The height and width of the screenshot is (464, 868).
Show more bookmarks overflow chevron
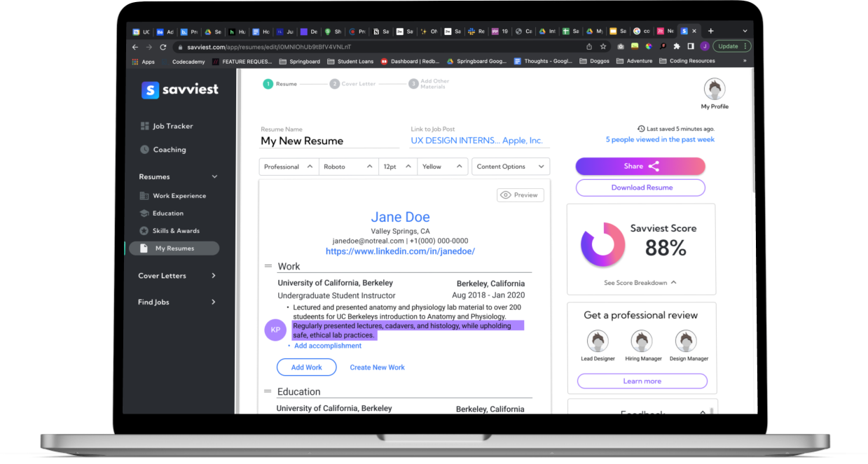[745, 62]
